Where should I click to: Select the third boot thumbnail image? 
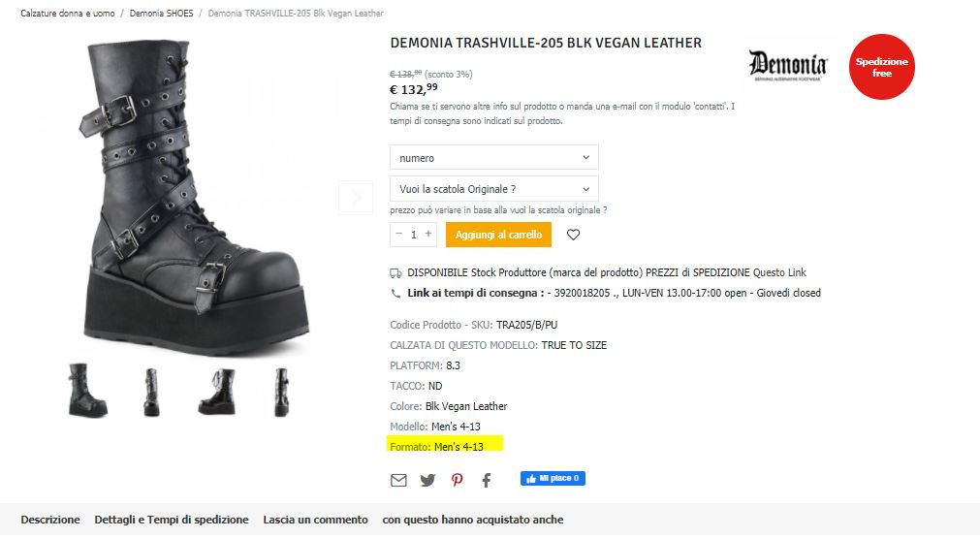(x=216, y=391)
